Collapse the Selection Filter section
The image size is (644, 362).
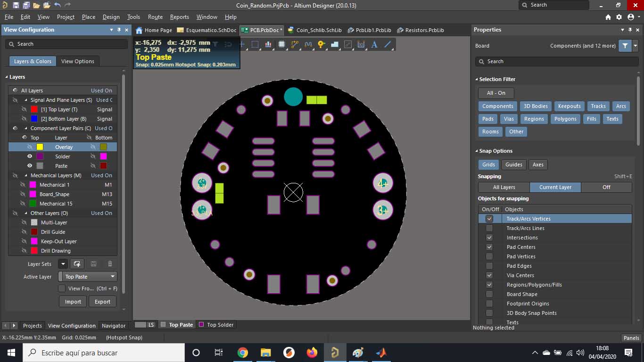[476, 79]
